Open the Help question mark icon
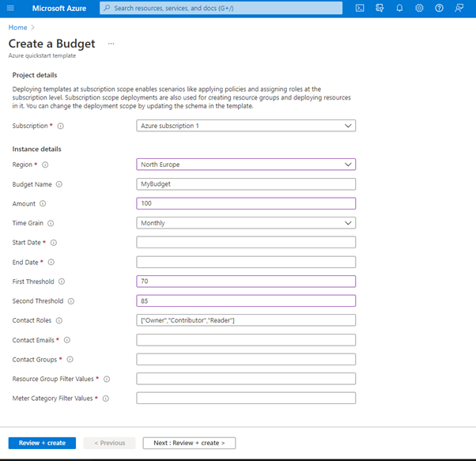Viewport: 476px width, 461px height. coord(440,8)
